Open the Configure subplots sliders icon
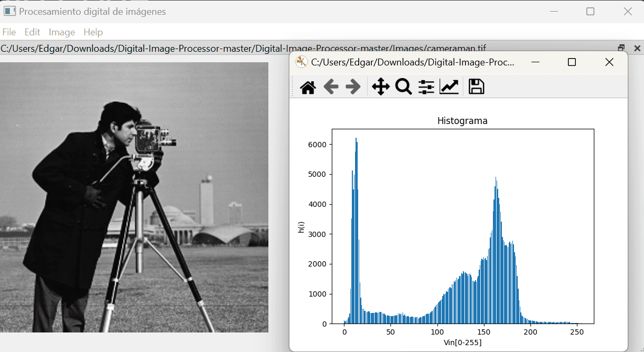 click(426, 87)
